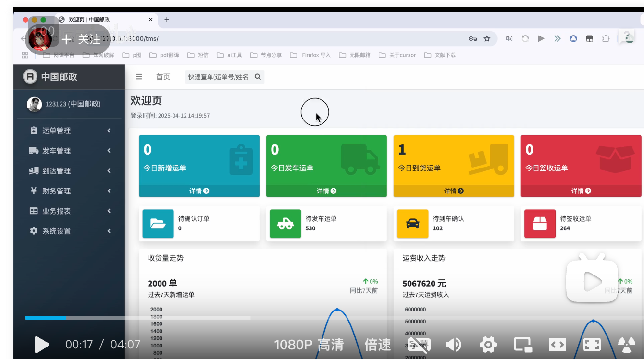The width and height of the screenshot is (644, 359).
Task: Open the 文献下载 bookmark folder
Action: click(x=440, y=55)
